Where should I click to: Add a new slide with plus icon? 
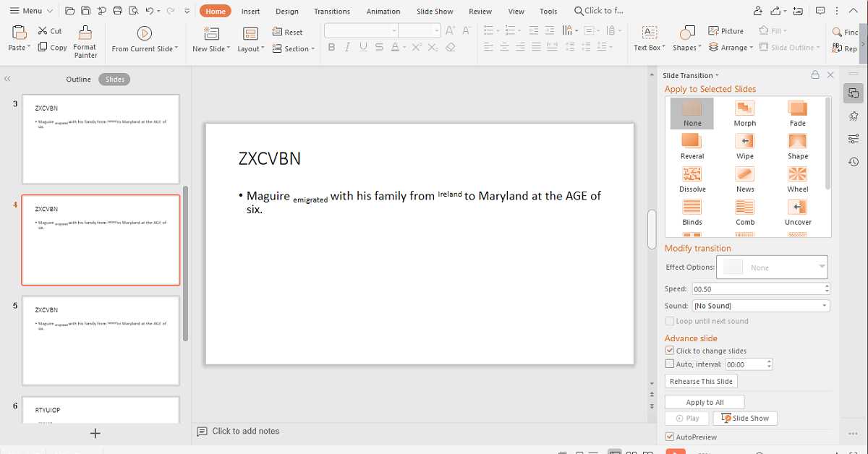pyautogui.click(x=95, y=433)
